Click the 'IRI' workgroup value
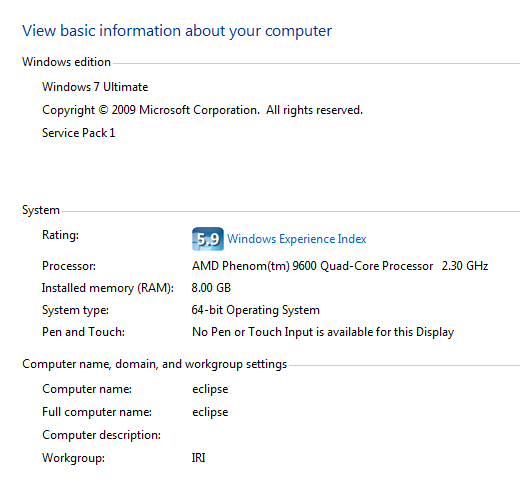Viewport: 520px width, 479px height. click(x=198, y=458)
